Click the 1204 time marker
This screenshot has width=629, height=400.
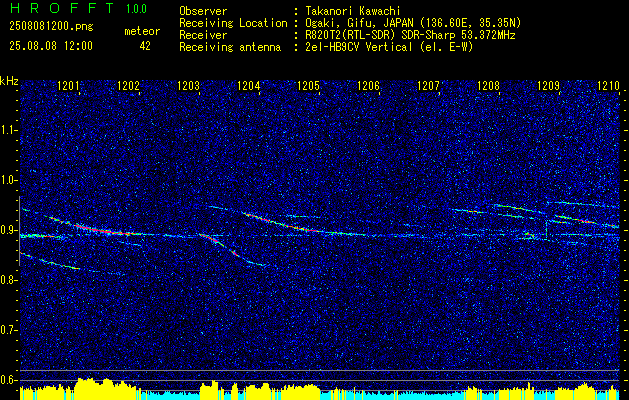coord(249,85)
